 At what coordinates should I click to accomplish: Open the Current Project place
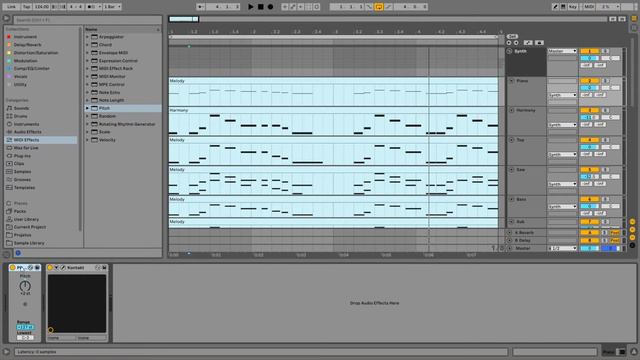(x=29, y=227)
